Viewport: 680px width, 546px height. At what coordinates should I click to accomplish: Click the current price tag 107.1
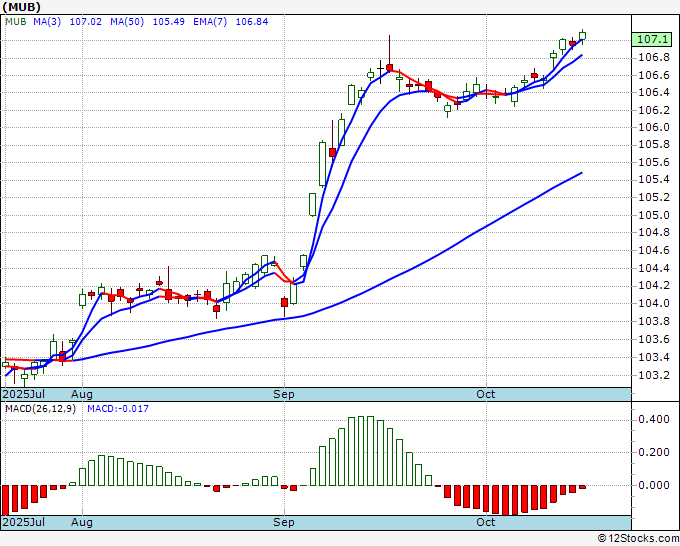pyautogui.click(x=652, y=39)
